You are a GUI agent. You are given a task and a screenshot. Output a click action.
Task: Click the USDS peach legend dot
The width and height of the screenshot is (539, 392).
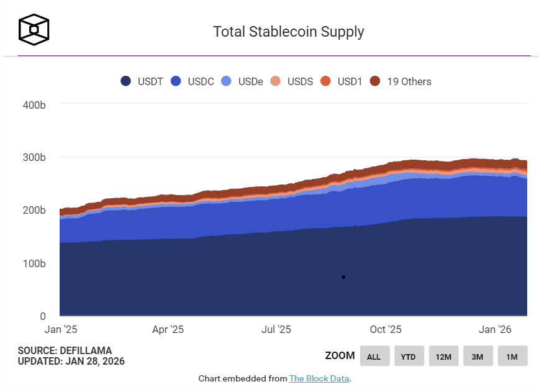coord(276,81)
